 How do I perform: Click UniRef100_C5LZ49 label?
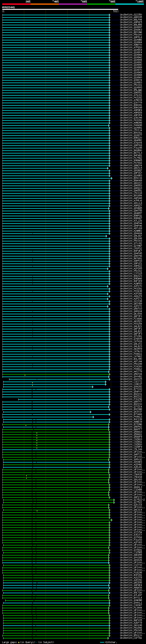point(131,450)
